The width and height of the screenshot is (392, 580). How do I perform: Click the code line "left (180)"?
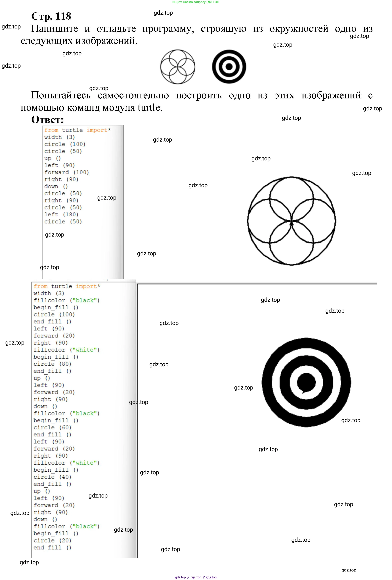pyautogui.click(x=61, y=214)
